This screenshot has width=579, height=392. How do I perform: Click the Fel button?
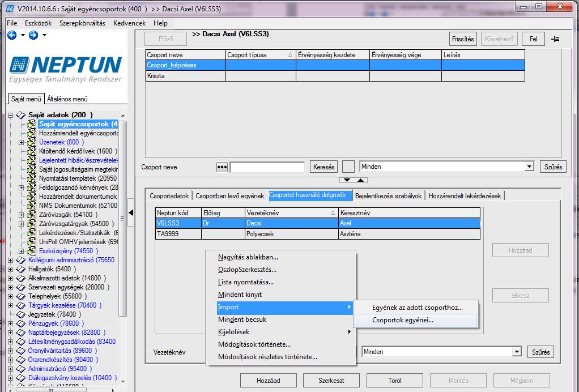[x=533, y=39]
